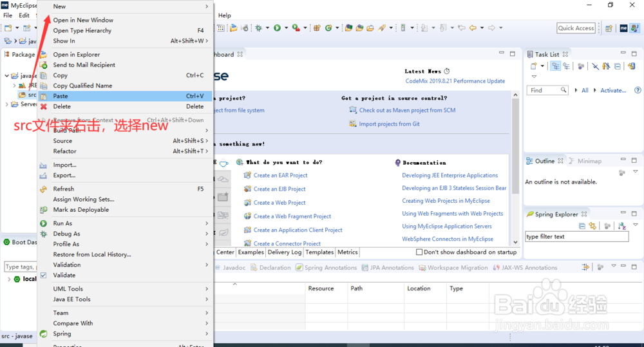Image resolution: width=644 pixels, height=347 pixels.
Task: Switch to the Minimap tab
Action: (x=585, y=161)
